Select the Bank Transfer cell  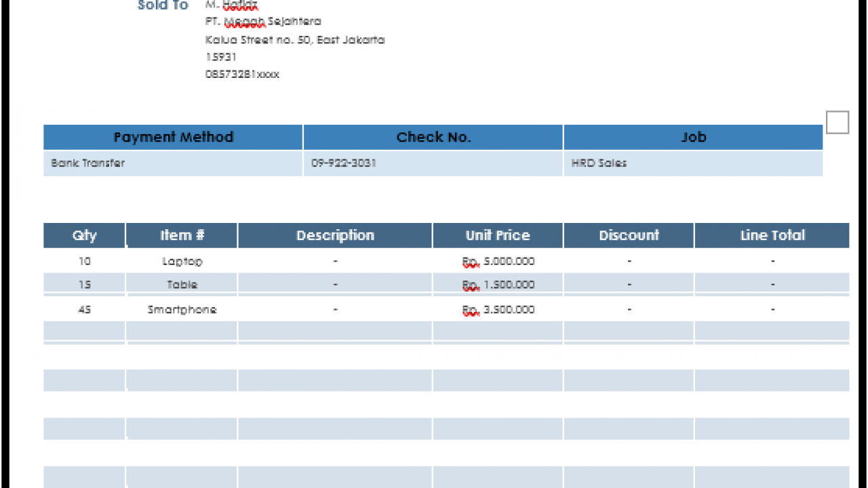click(x=173, y=163)
